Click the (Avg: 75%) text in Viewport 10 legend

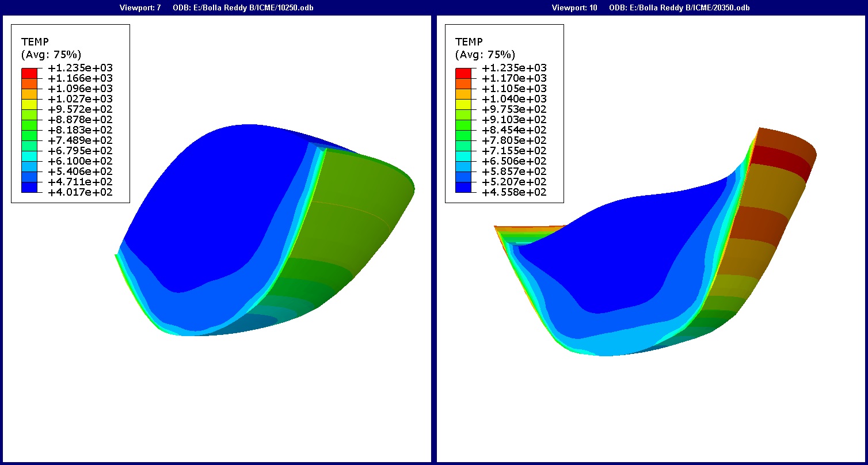[x=485, y=55]
